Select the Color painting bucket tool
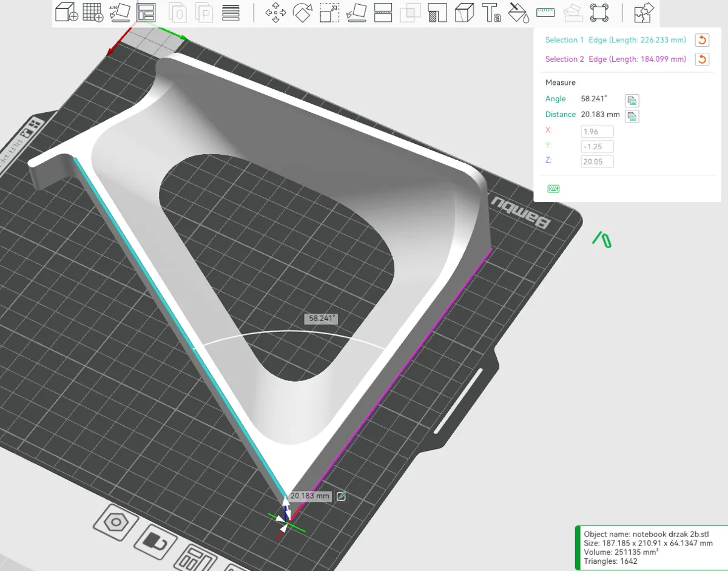Viewport: 728px width, 571px height. point(518,13)
